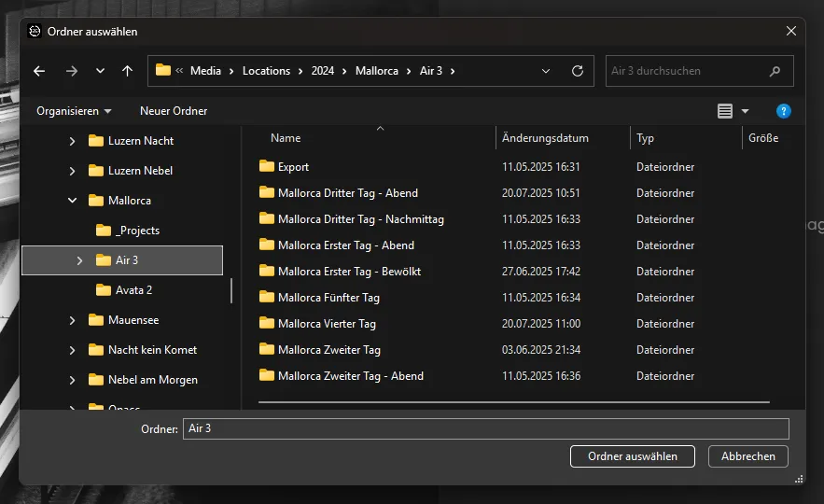
Task: Open the address bar history dropdown
Action: (x=546, y=71)
